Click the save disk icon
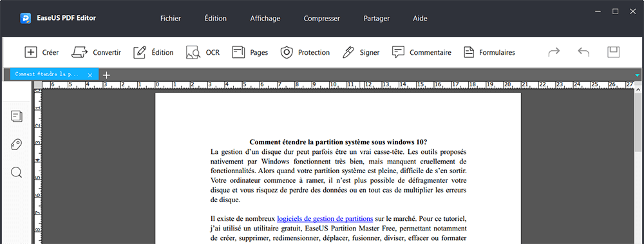644x244 pixels. (x=613, y=52)
